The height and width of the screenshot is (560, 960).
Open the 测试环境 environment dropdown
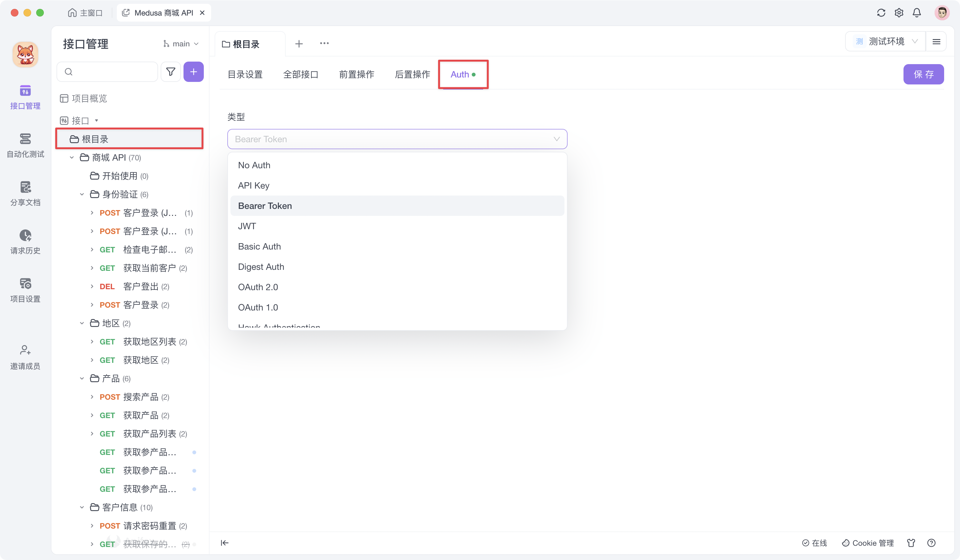point(888,41)
